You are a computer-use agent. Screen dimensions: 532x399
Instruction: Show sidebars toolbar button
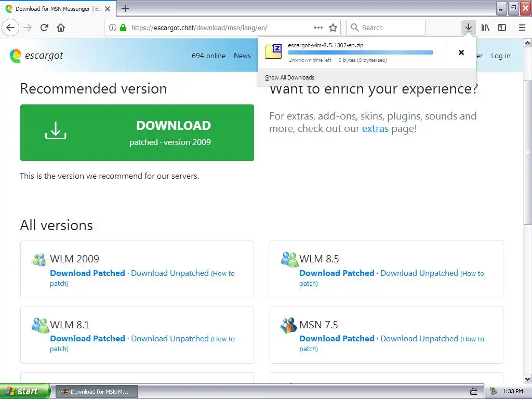pos(502,28)
